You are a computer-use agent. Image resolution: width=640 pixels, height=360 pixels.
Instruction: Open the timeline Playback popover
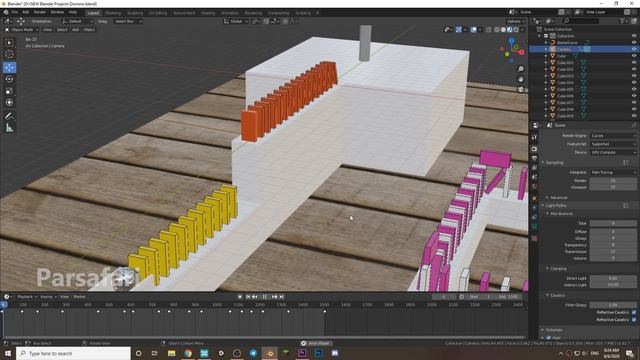pos(27,297)
